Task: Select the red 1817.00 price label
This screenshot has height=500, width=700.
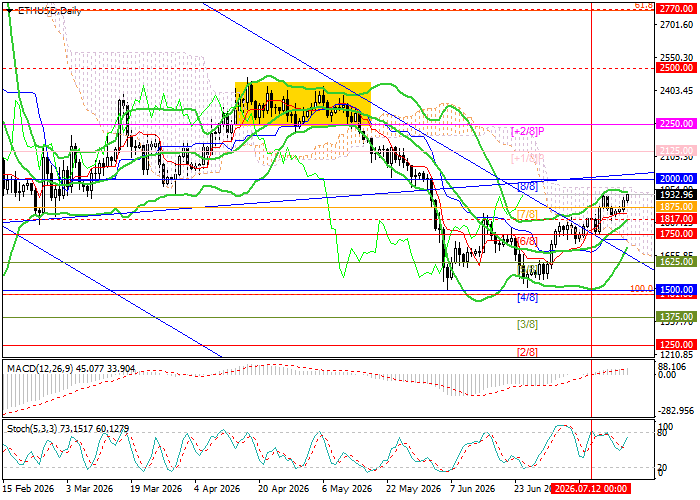Action: tap(676, 219)
